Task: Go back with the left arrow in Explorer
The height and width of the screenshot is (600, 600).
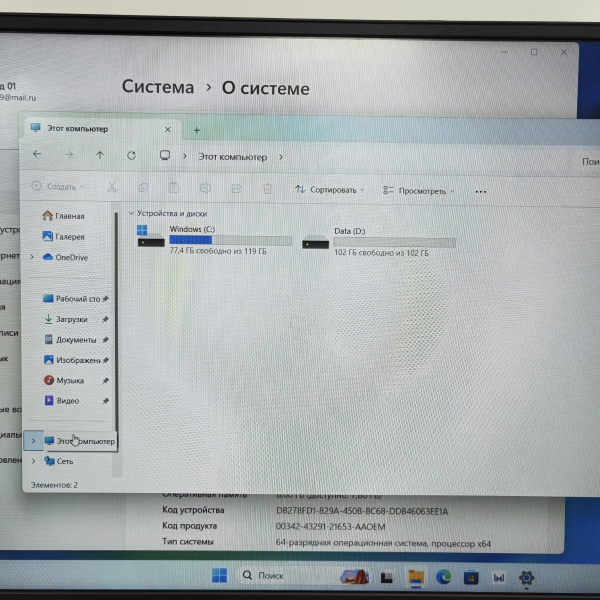Action: [37, 154]
